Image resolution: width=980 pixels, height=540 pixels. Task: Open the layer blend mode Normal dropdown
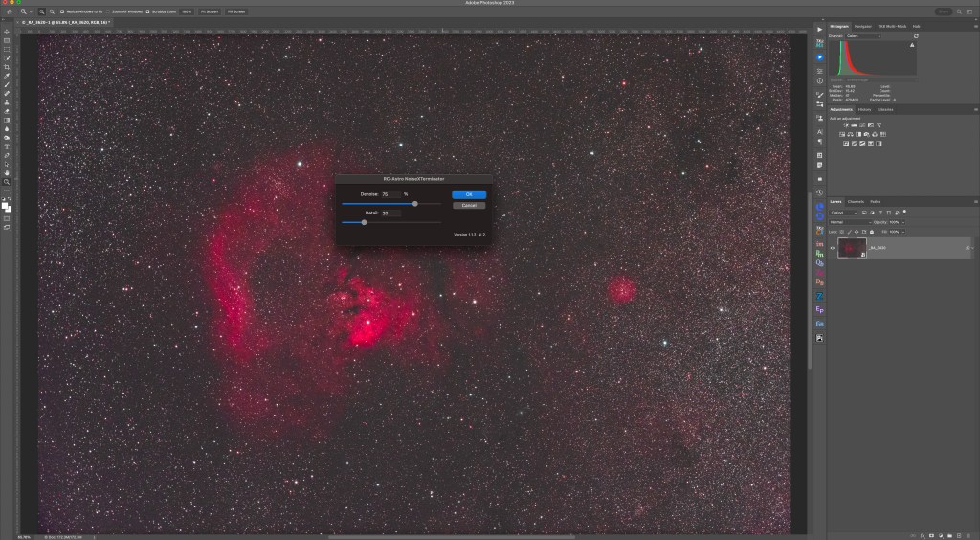850,222
